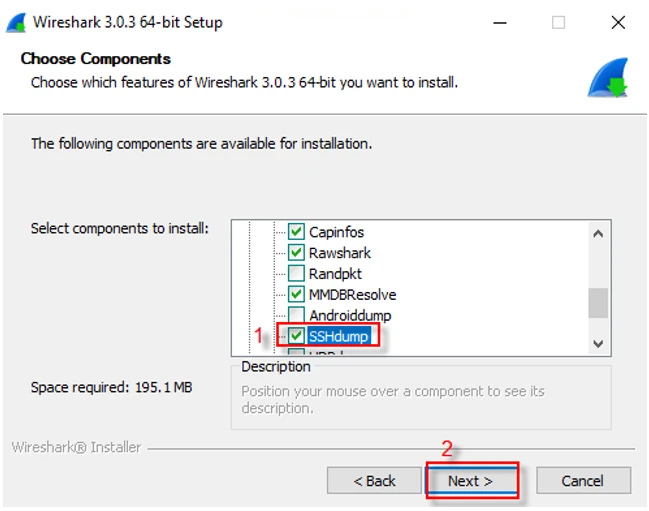Highlight the Randpkt component name

click(335, 274)
